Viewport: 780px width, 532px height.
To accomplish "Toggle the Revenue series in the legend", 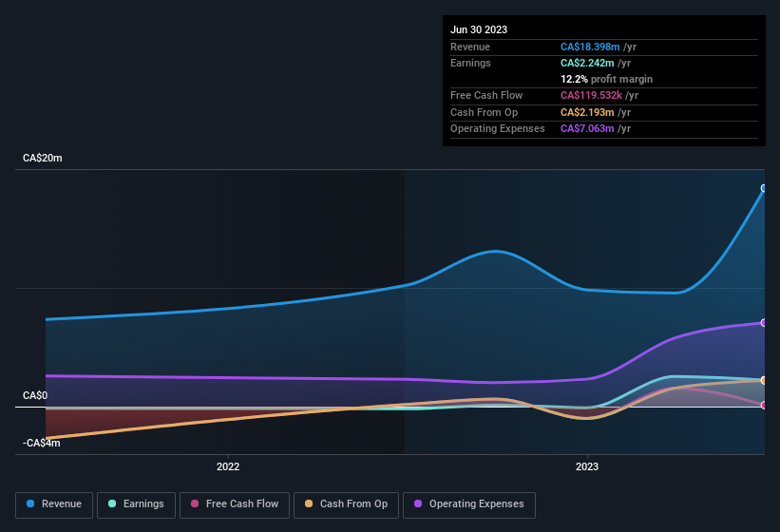I will (54, 504).
